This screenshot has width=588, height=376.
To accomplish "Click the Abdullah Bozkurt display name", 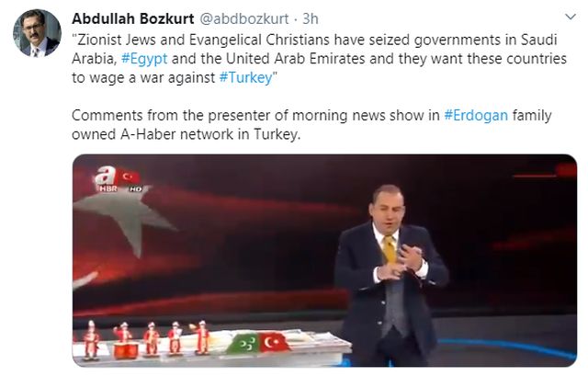I will 132,18.
